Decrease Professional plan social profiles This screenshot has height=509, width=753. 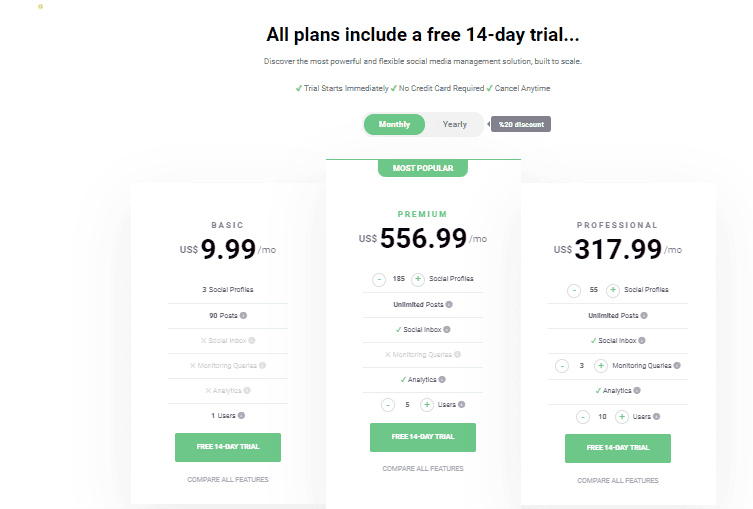(574, 290)
